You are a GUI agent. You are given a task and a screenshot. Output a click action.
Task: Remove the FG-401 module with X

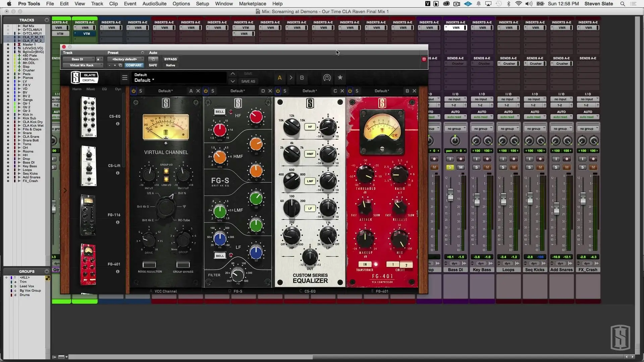(x=414, y=91)
